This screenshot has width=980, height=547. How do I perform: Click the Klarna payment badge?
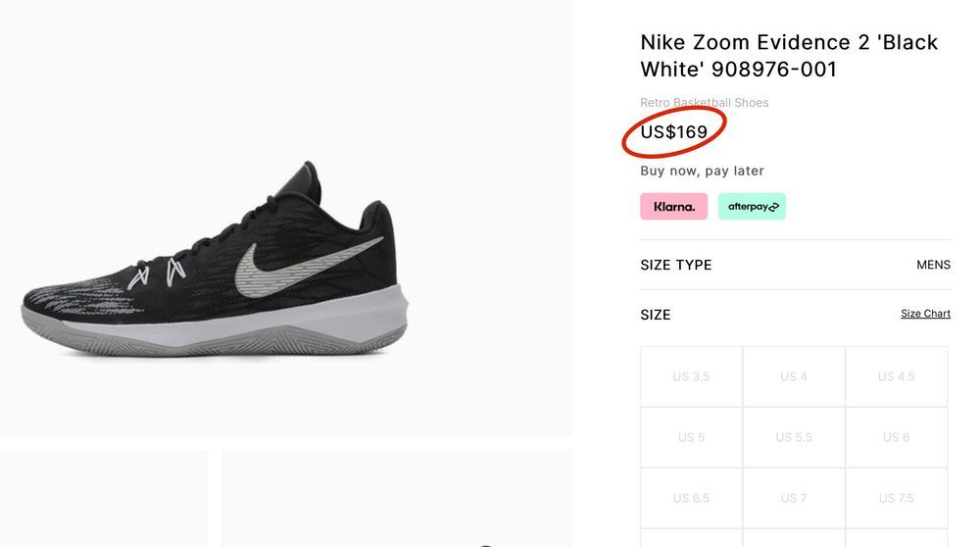[673, 207]
